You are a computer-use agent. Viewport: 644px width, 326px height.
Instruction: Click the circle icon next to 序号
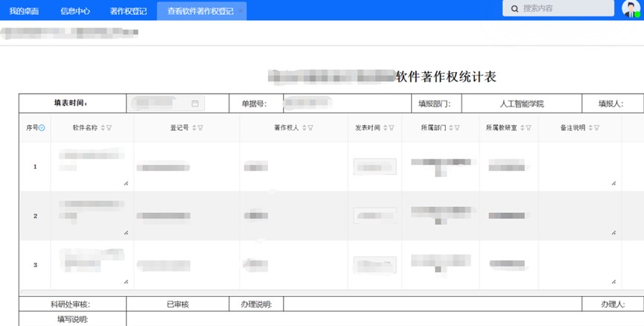(x=42, y=128)
